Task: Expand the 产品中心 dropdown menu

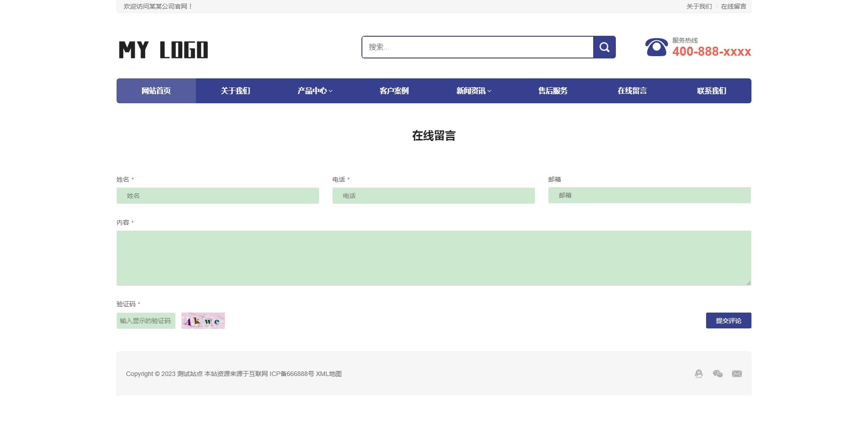Action: [x=315, y=91]
